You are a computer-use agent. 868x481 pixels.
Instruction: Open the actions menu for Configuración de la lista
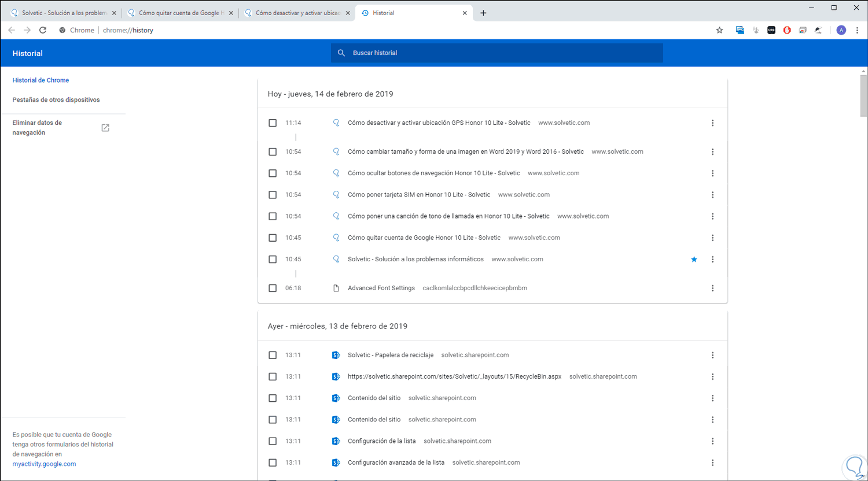click(712, 441)
